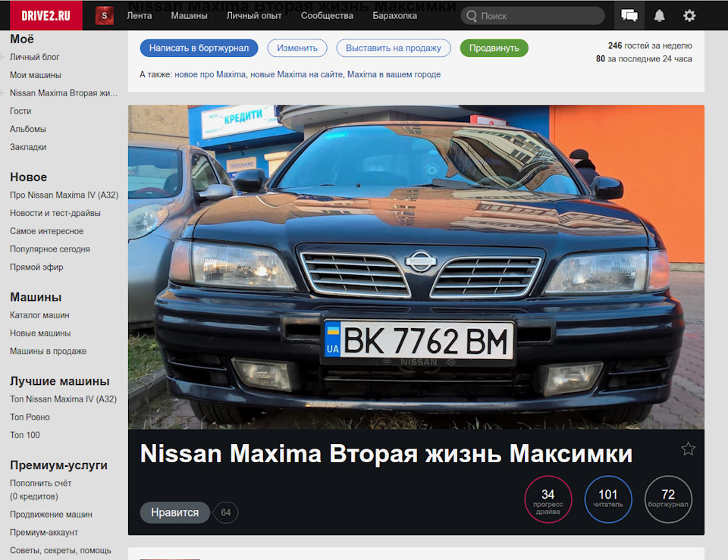Open Каталог машин link

coord(39,315)
